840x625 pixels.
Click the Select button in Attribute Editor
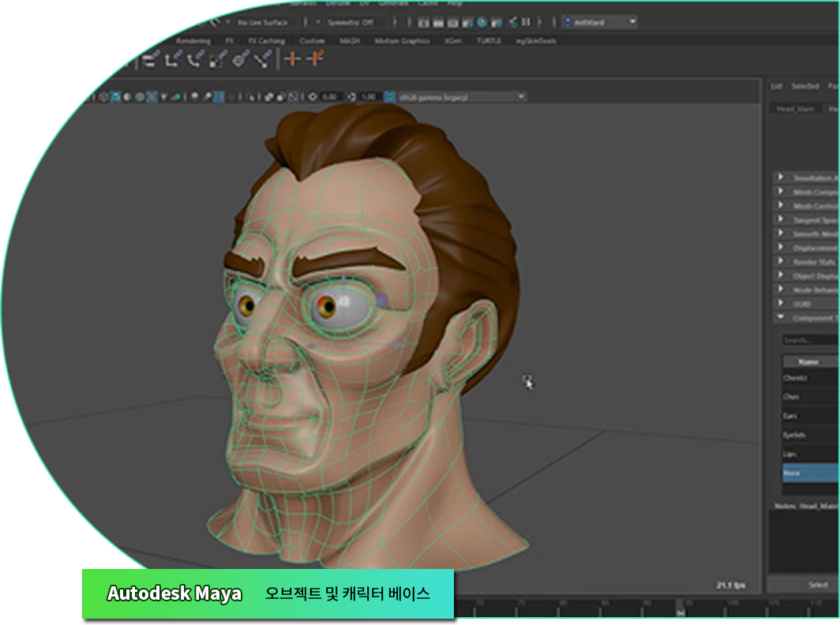(804, 585)
